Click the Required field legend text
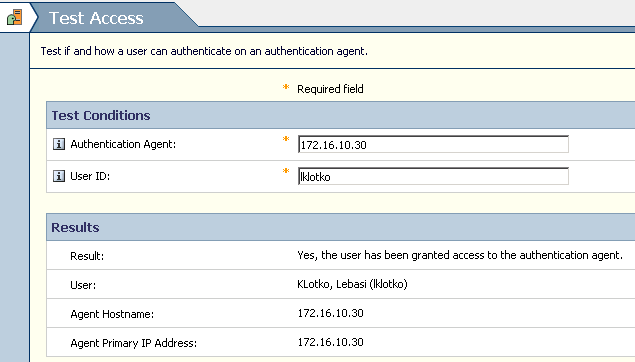 tap(330, 89)
